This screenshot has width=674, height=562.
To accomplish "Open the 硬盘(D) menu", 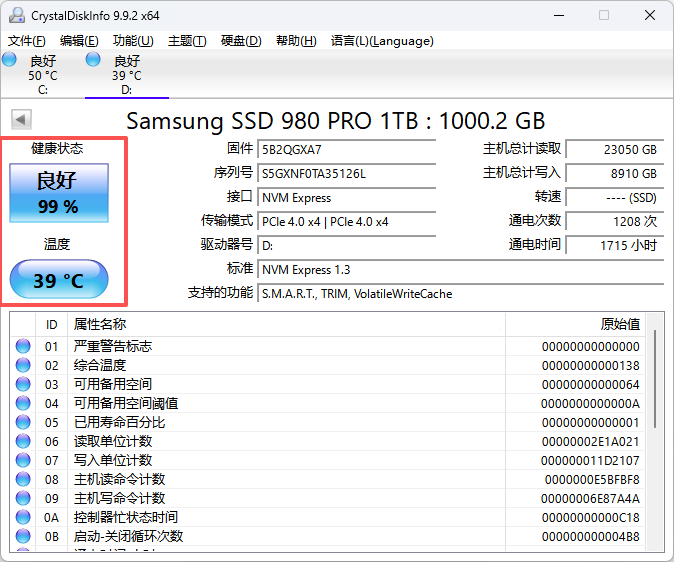I will click(241, 41).
